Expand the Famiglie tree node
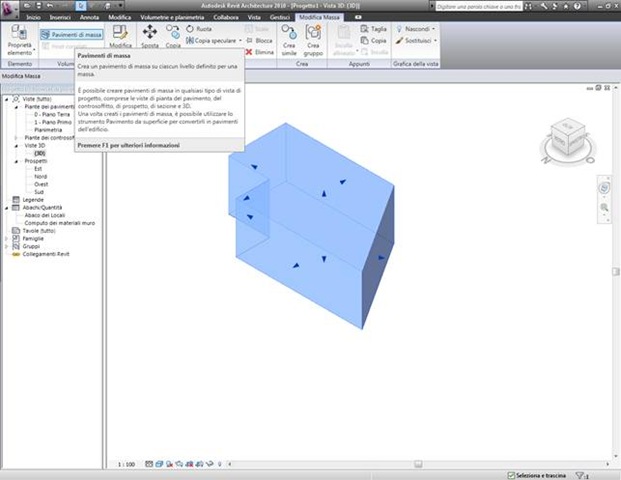The image size is (621, 480). [x=6, y=238]
